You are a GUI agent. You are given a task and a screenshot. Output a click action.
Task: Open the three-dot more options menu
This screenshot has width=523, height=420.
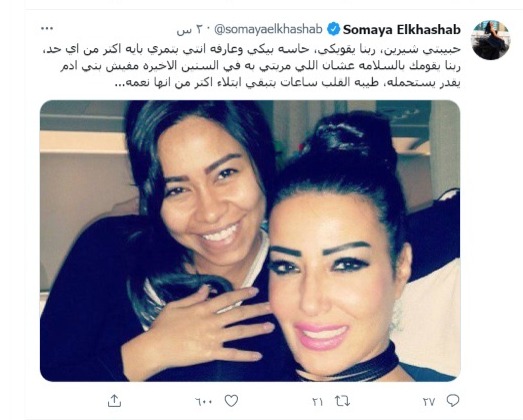47,29
